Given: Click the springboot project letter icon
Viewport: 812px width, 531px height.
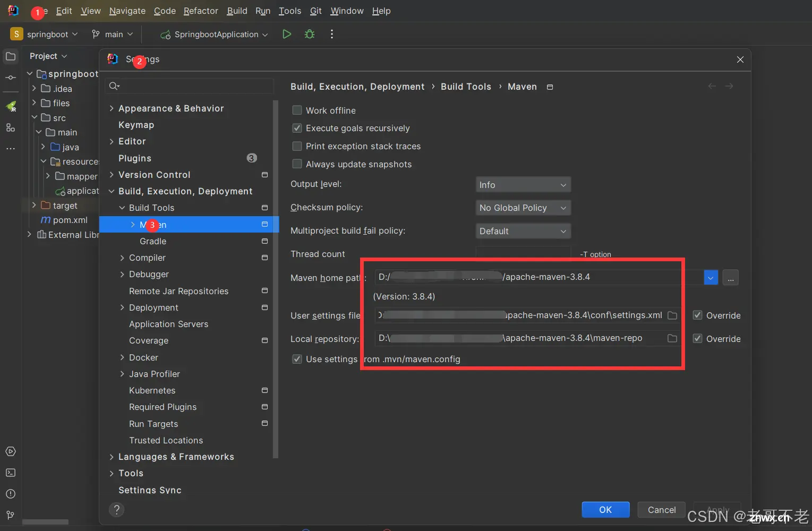Looking at the screenshot, I should (16, 34).
